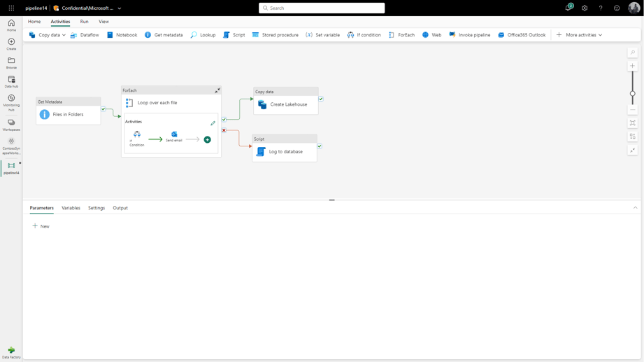The height and width of the screenshot is (362, 644).
Task: Open the Monitoring hub in sidebar
Action: 11,102
